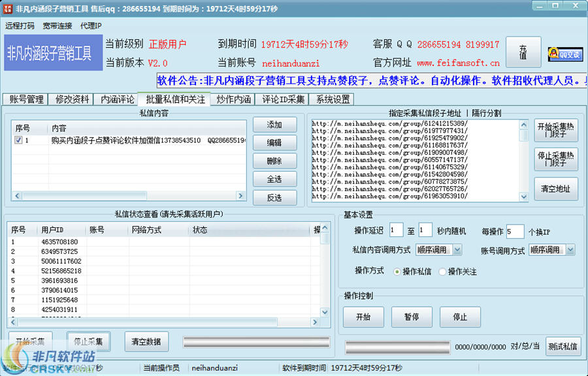Click status table scroll-up arrow
Screen dimensions: 588x376
pyautogui.click(x=325, y=228)
